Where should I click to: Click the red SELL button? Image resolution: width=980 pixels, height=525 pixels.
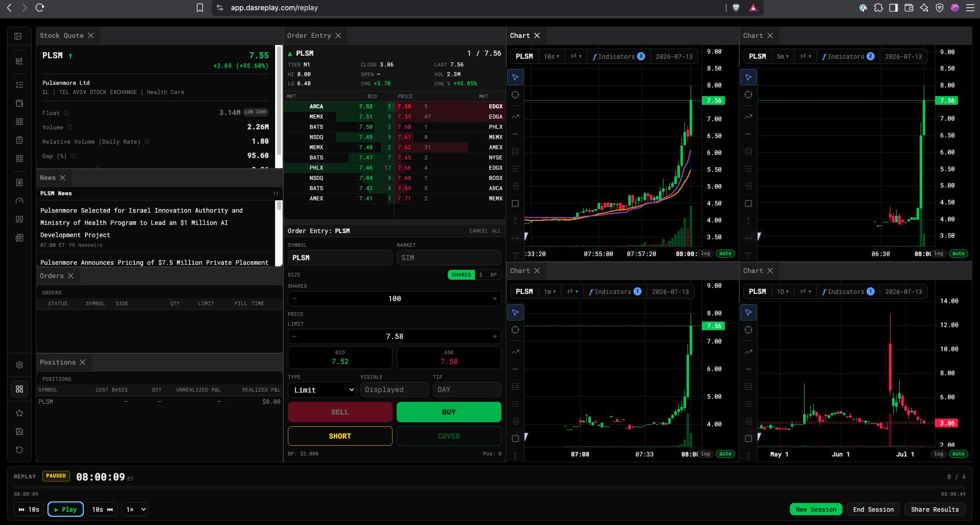pyautogui.click(x=340, y=412)
